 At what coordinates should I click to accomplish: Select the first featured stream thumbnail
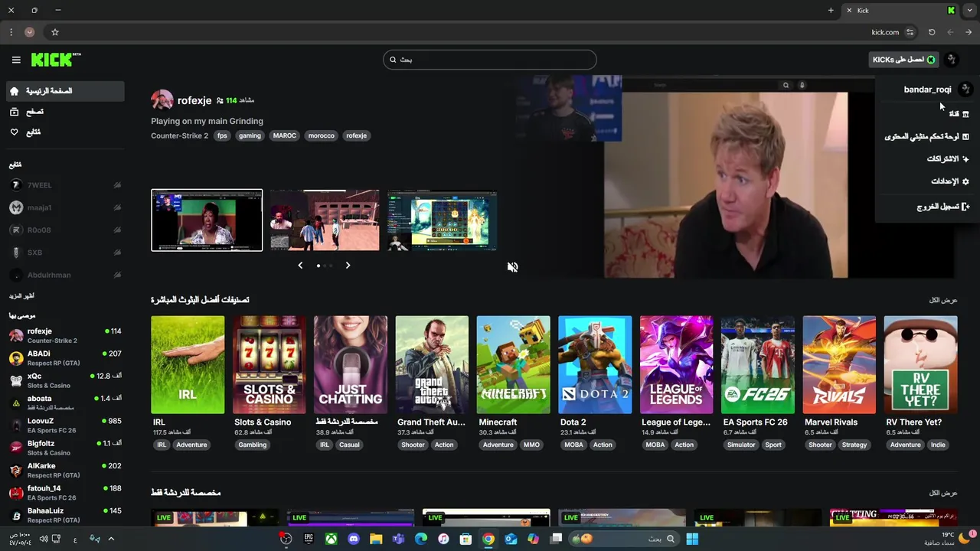pos(207,220)
